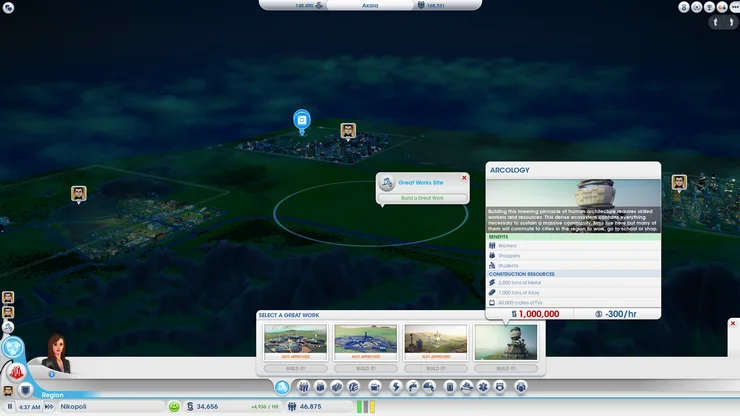Click the great works icon in left sidebar

coord(8,327)
